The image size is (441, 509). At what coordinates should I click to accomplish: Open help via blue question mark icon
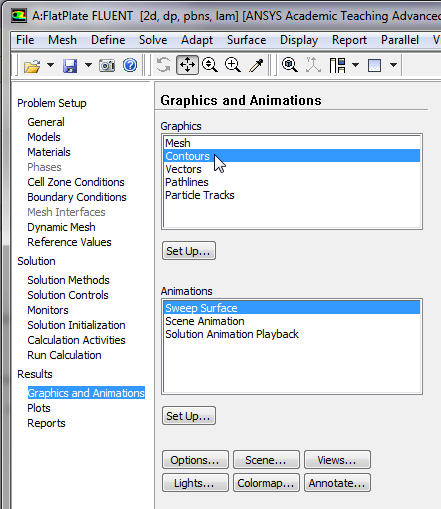pos(130,65)
